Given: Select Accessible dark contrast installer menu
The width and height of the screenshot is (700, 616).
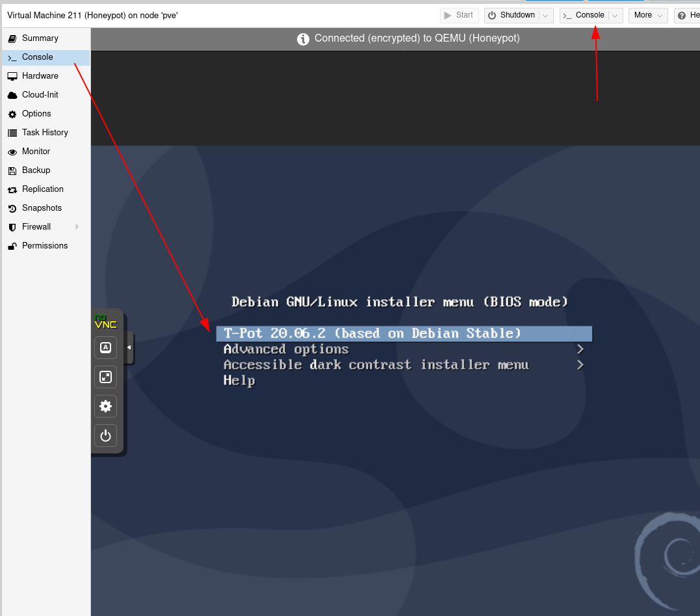Looking at the screenshot, I should pos(404,365).
